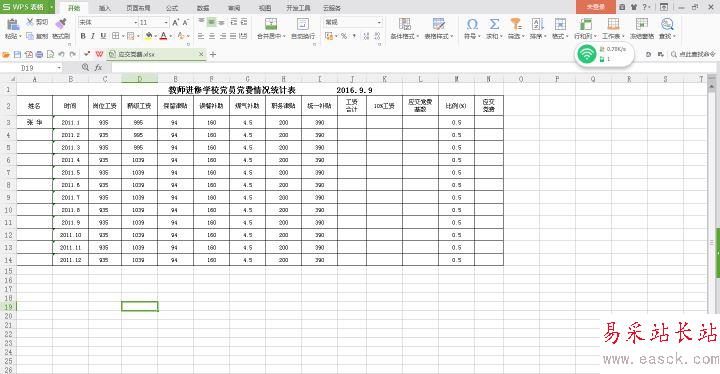The height and width of the screenshot is (374, 720).
Task: Click the Cut scissors icon
Action: tap(30, 22)
